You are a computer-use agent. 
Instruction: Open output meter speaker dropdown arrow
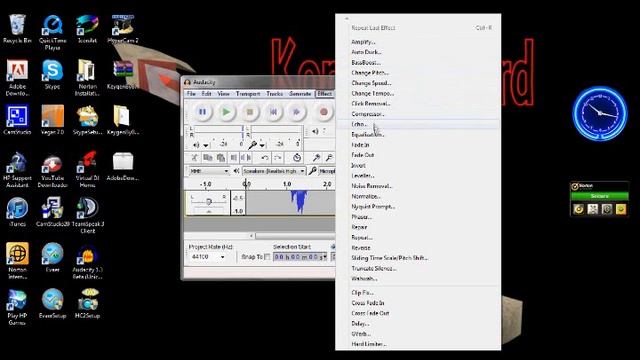206,145
